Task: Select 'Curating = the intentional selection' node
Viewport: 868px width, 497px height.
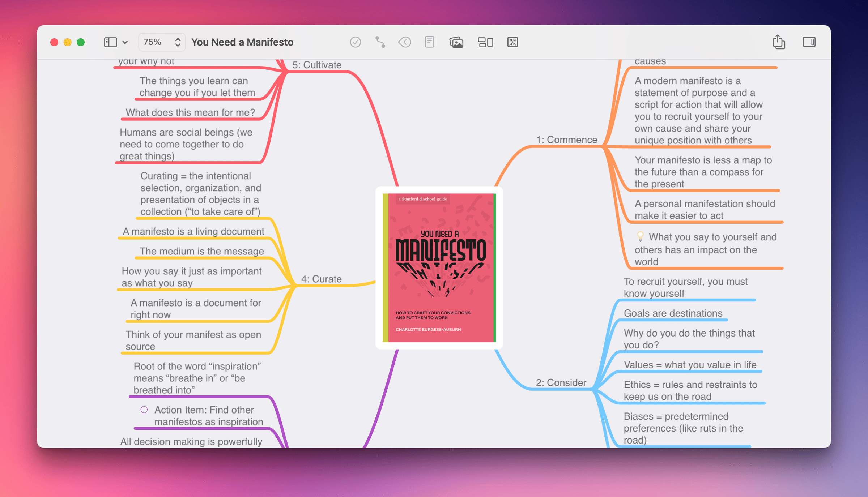Action: coord(201,194)
